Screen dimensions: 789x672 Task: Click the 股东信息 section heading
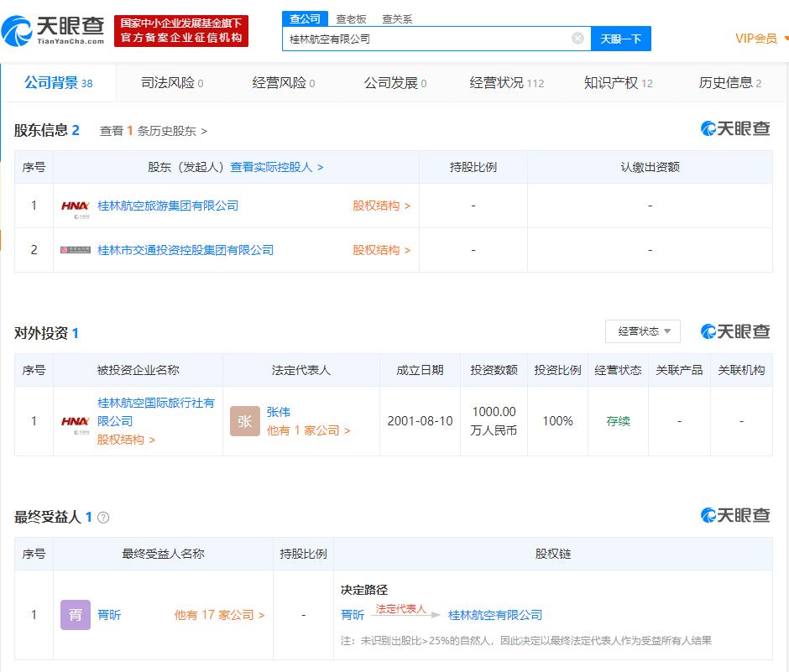[41, 130]
